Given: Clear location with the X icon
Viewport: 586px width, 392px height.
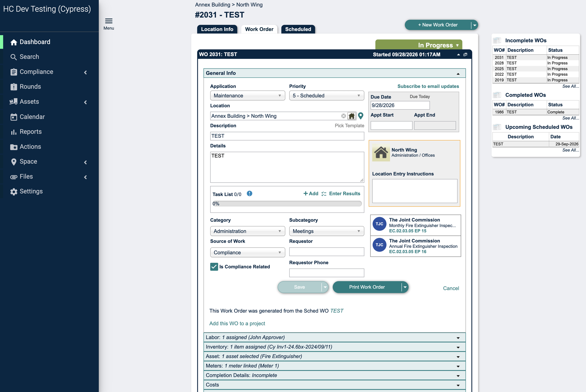Looking at the screenshot, I should pyautogui.click(x=343, y=116).
